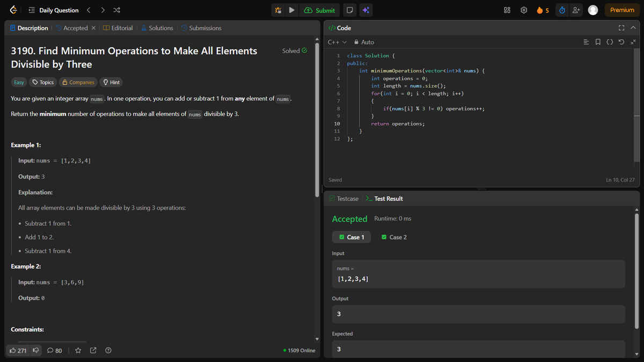Click the editor bookmark icon

click(x=598, y=42)
